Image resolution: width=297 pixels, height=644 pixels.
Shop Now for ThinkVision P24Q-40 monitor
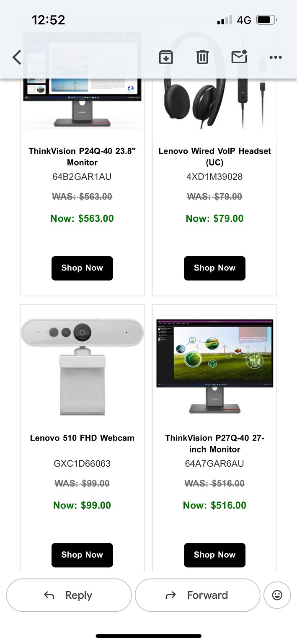point(82,268)
